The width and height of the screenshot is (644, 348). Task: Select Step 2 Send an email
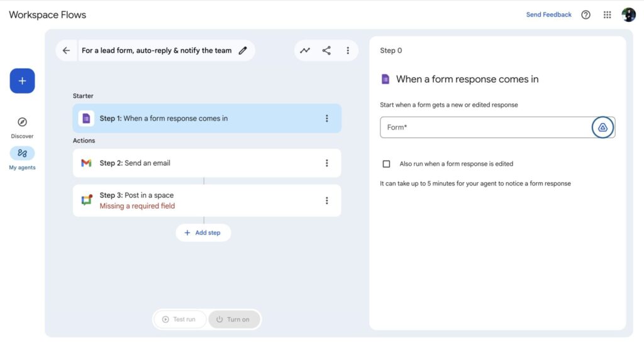point(207,163)
